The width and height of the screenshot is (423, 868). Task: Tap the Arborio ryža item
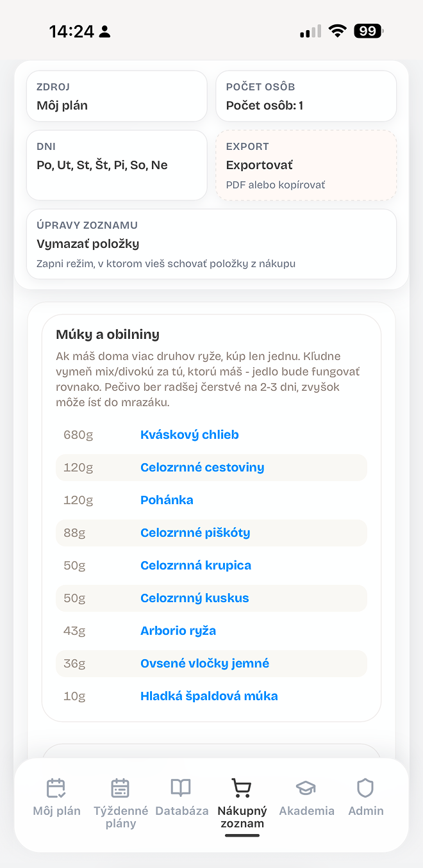[x=178, y=631]
